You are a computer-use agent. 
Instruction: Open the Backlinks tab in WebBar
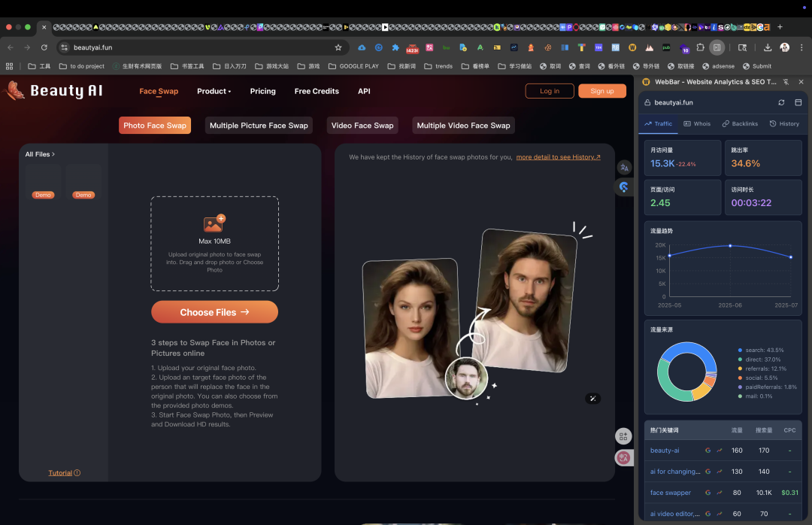740,124
